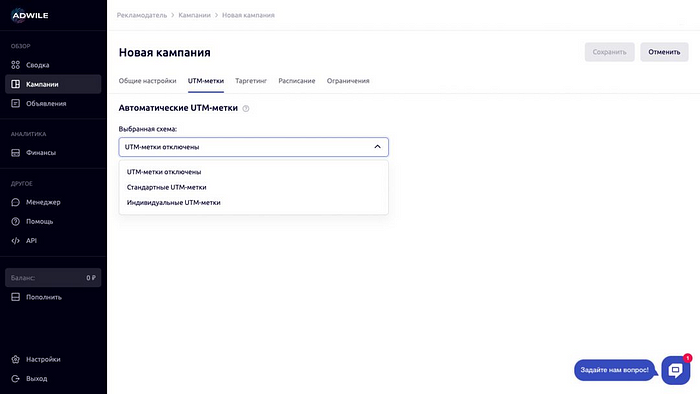700x394 pixels.
Task: Click the ADWILE logo
Action: (x=29, y=15)
